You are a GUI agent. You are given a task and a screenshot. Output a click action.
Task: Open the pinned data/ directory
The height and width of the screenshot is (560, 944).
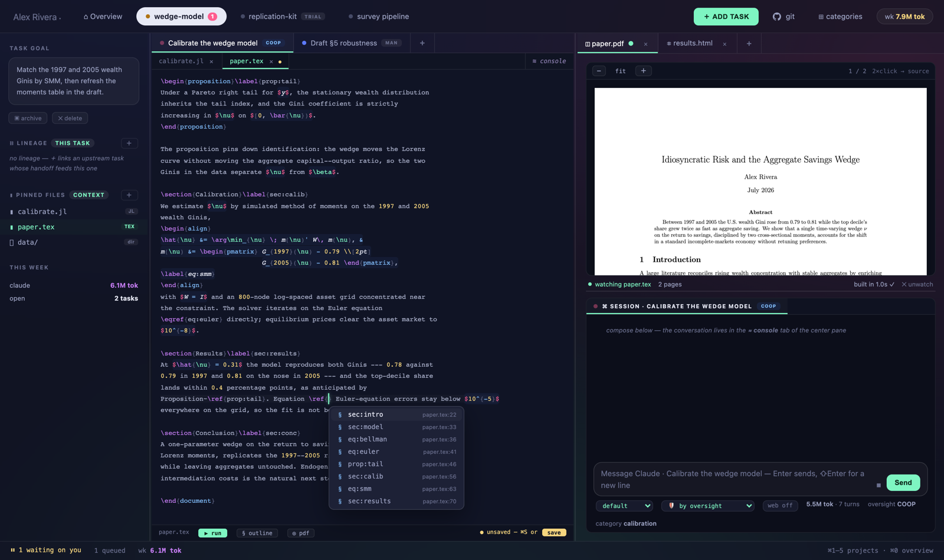coord(74,242)
